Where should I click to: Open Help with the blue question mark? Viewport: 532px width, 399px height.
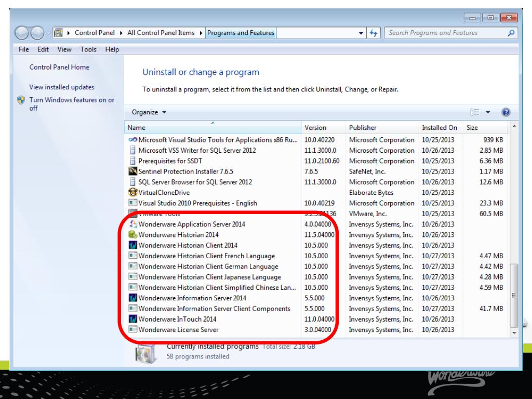tap(506, 112)
